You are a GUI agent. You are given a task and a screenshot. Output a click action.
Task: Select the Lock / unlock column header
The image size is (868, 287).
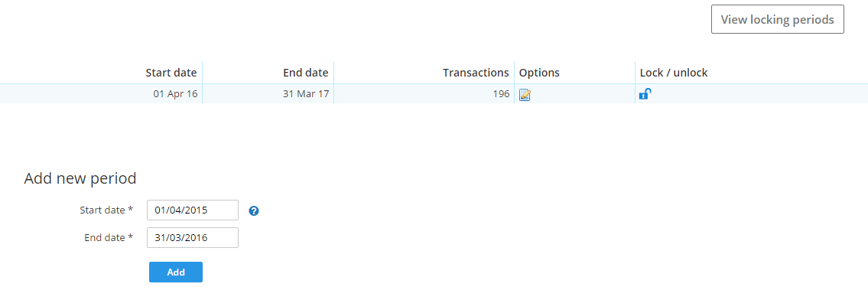674,73
